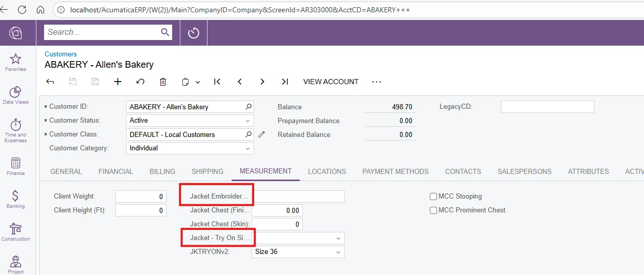Viewport: 644px width, 275px height.
Task: Switch to the ATTRIBUTES tab
Action: pos(589,171)
